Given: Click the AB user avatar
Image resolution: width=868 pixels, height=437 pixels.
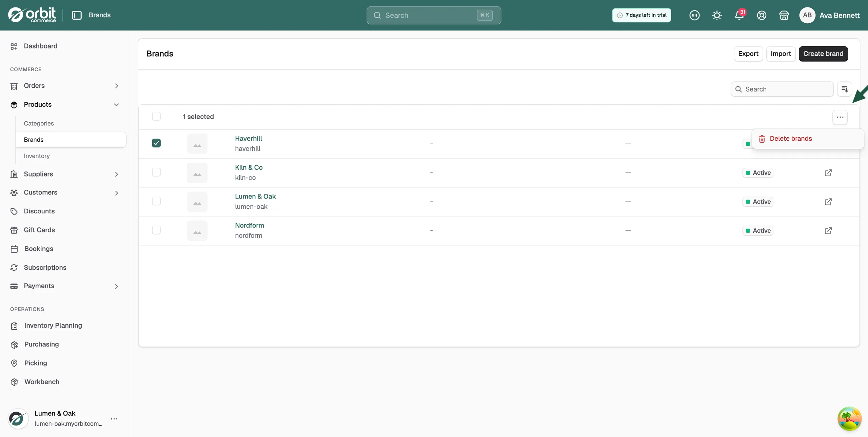Looking at the screenshot, I should pyautogui.click(x=807, y=15).
